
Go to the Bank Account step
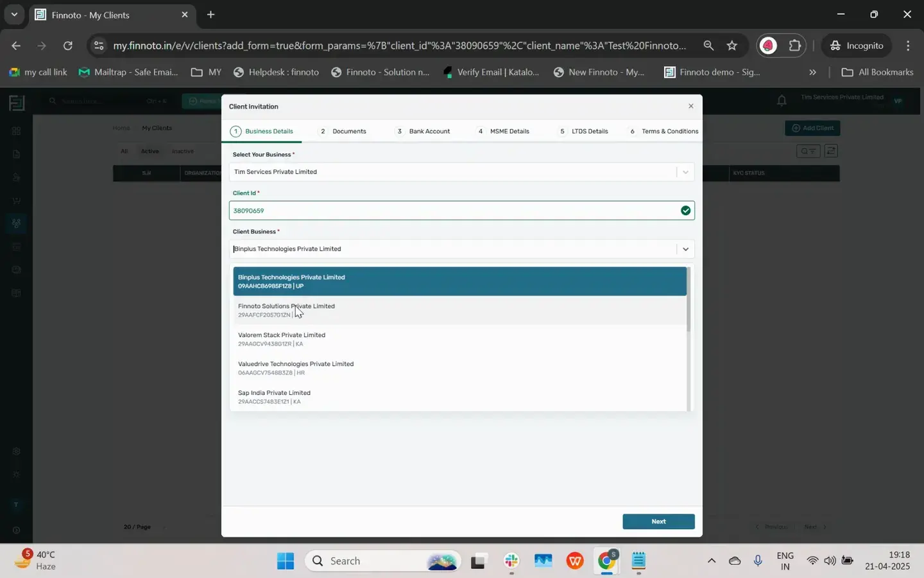click(x=424, y=131)
